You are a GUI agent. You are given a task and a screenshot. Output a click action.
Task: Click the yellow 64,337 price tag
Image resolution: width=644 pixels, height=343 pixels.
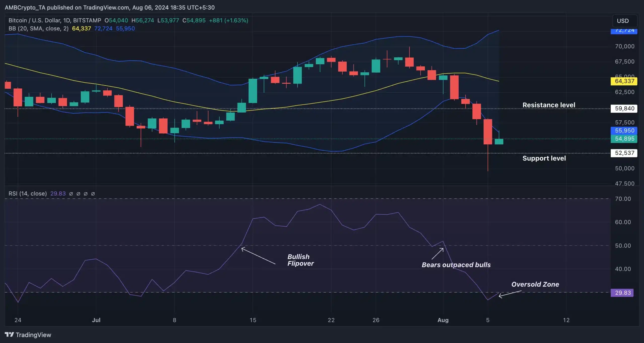coord(624,81)
